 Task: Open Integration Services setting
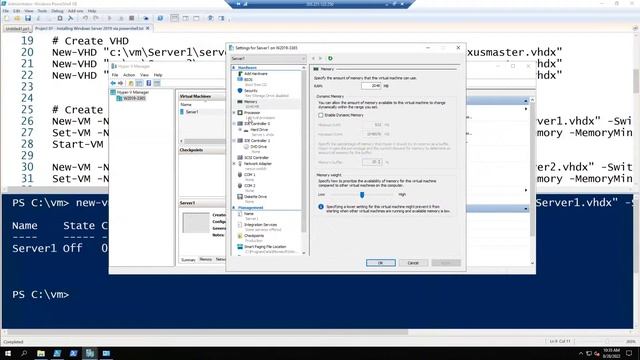(x=260, y=225)
